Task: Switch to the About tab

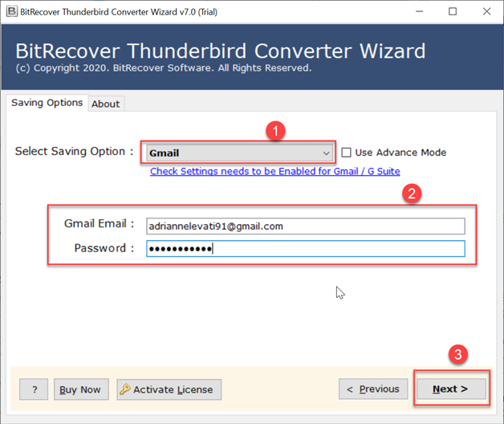Action: tap(106, 104)
